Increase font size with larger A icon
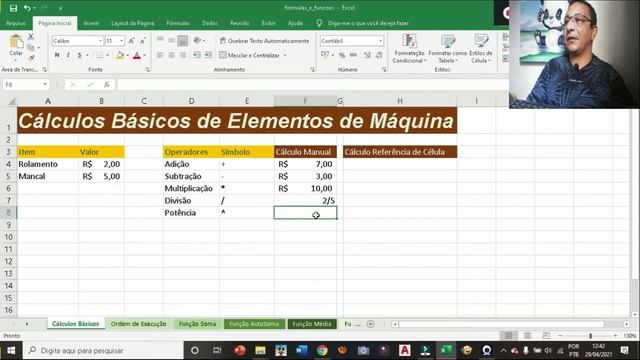The image size is (640, 360). tap(131, 41)
